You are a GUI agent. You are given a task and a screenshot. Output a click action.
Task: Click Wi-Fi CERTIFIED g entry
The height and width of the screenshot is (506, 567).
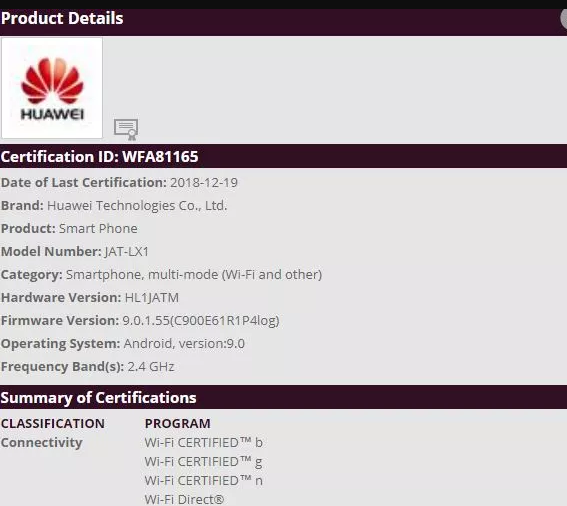[204, 462]
